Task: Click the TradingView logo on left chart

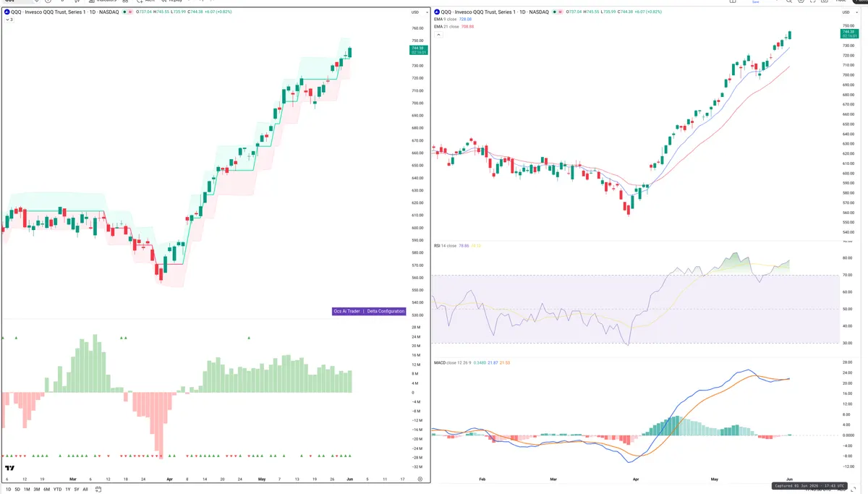Action: point(9,469)
